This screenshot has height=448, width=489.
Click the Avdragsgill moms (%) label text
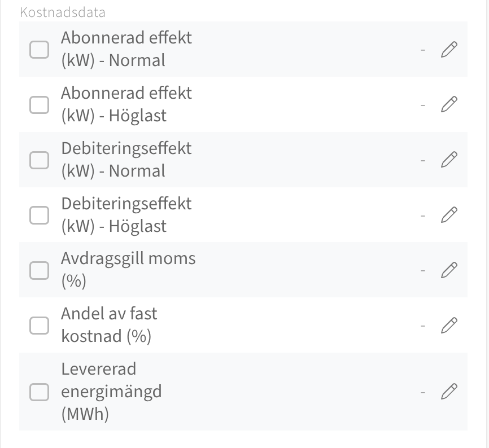coord(128,269)
